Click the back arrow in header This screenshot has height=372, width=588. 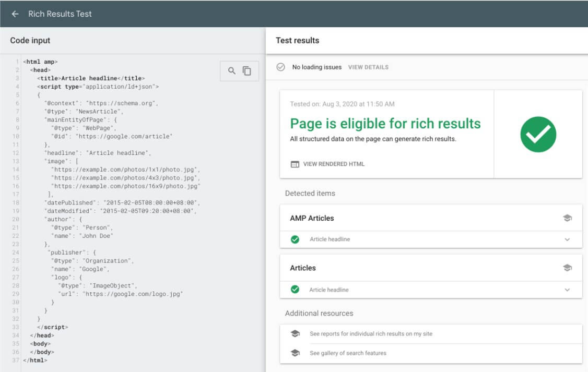(15, 14)
